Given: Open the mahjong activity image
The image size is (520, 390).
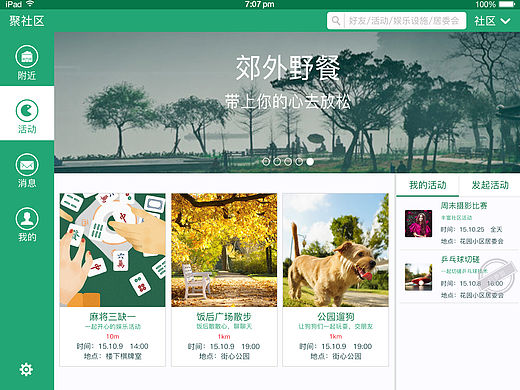Looking at the screenshot, I should [x=113, y=250].
